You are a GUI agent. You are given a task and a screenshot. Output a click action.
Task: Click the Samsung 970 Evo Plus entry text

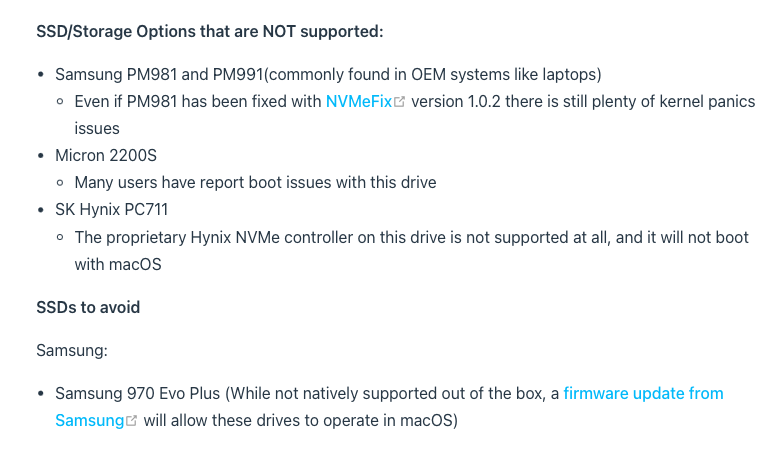tap(300, 394)
